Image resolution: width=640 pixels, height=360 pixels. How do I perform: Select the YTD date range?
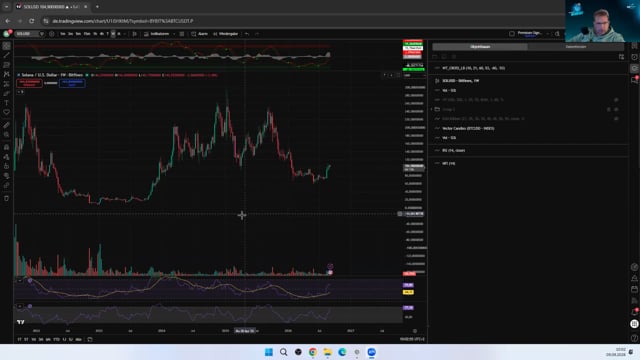click(x=56, y=340)
